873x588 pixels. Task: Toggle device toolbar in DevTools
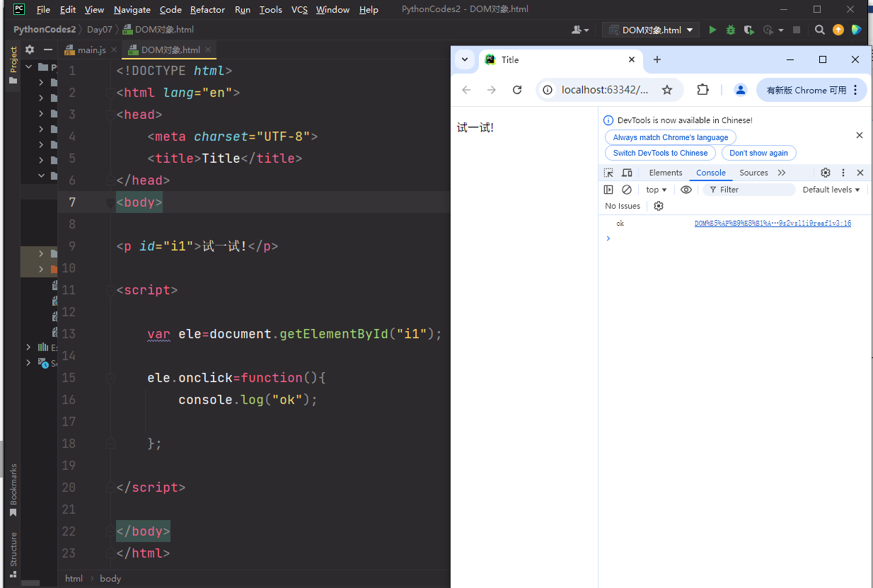point(627,173)
